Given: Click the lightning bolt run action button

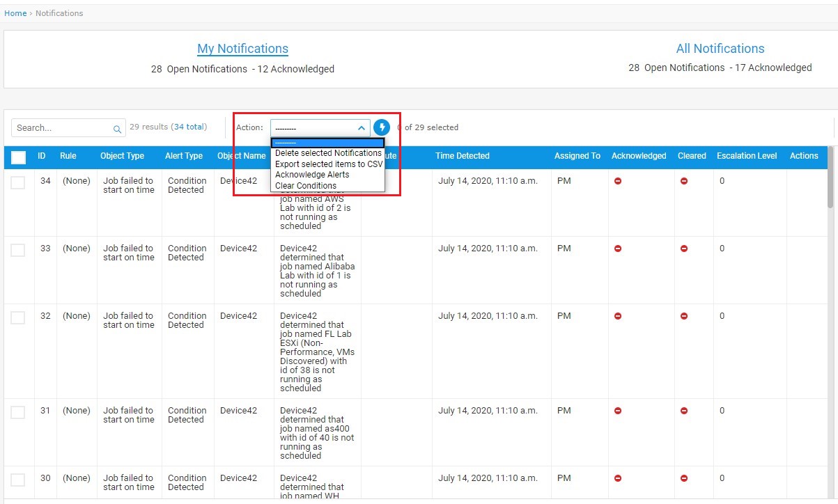Looking at the screenshot, I should pos(382,127).
